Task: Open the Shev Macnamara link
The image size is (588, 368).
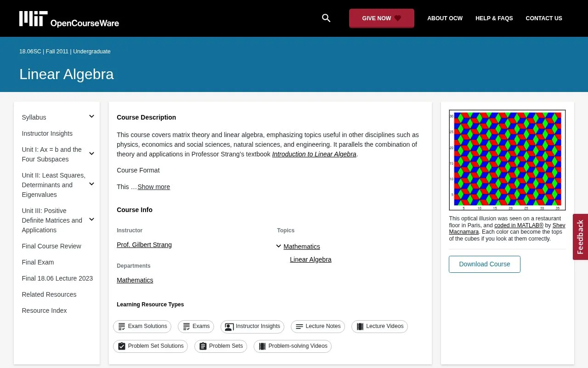Action: 507,229
